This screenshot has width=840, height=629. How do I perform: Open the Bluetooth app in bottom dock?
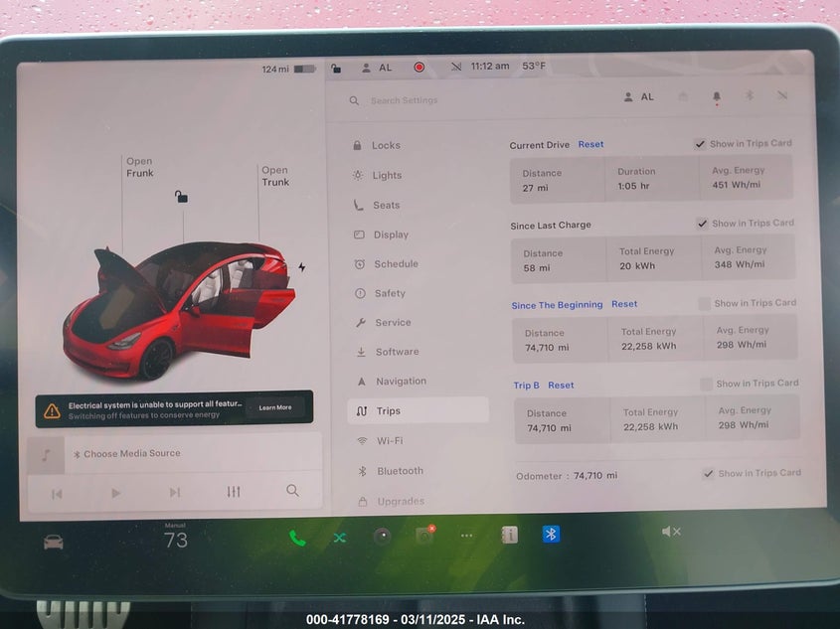click(x=551, y=535)
